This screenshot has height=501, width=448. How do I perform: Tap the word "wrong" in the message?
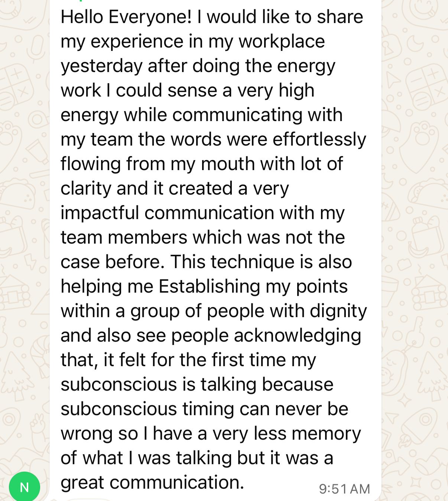point(87,433)
